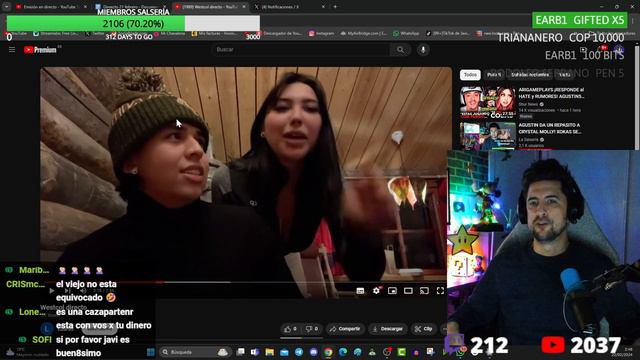640x360 pixels.
Task: Go to the YouTube Premium home logo
Action: pyautogui.click(x=40, y=50)
